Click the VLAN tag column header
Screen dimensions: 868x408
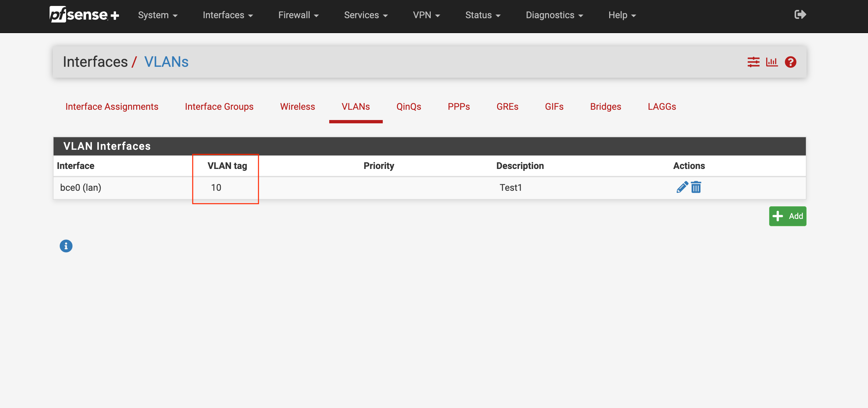(227, 166)
